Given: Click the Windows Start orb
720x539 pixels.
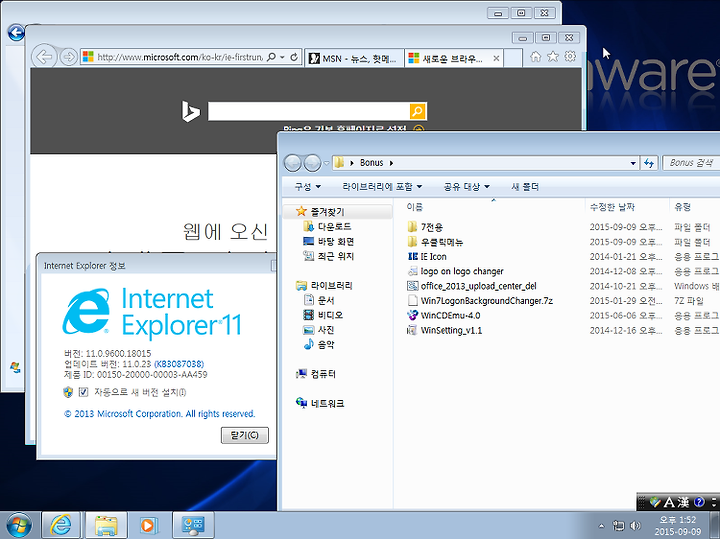Looking at the screenshot, I should pyautogui.click(x=19, y=525).
